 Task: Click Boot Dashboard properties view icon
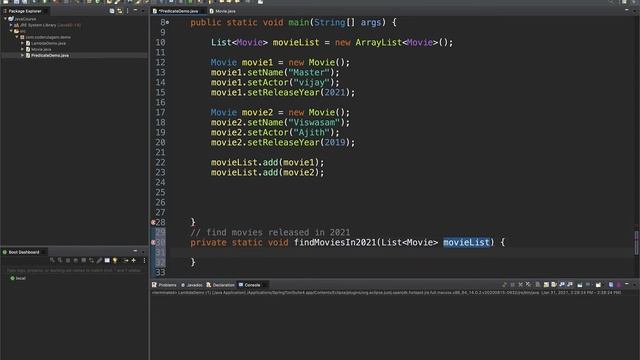click(107, 260)
